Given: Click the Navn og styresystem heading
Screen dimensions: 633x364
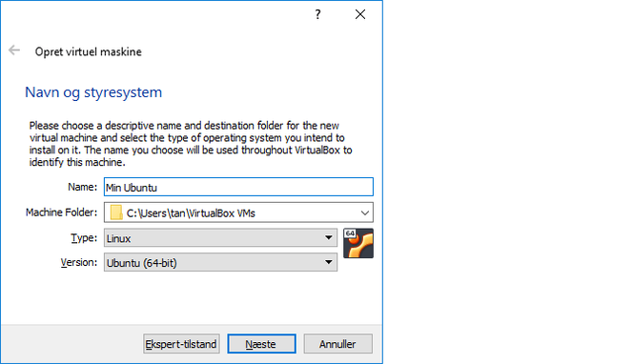Looking at the screenshot, I should coord(93,92).
